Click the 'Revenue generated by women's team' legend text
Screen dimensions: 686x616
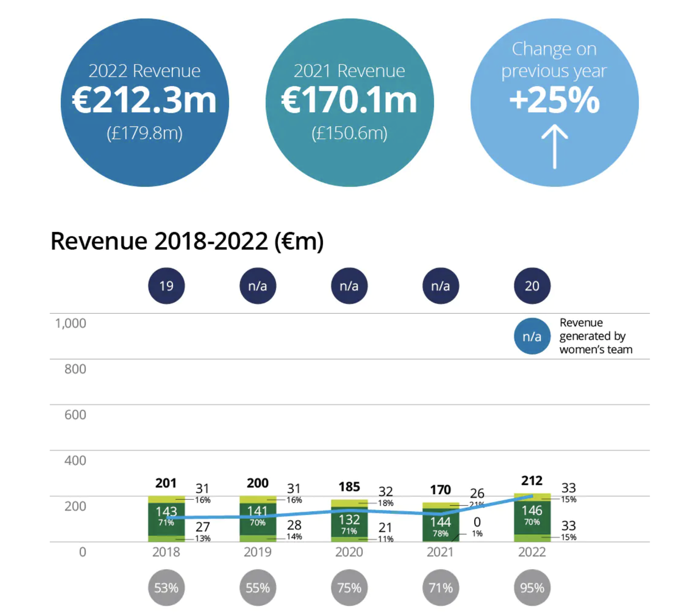point(596,336)
